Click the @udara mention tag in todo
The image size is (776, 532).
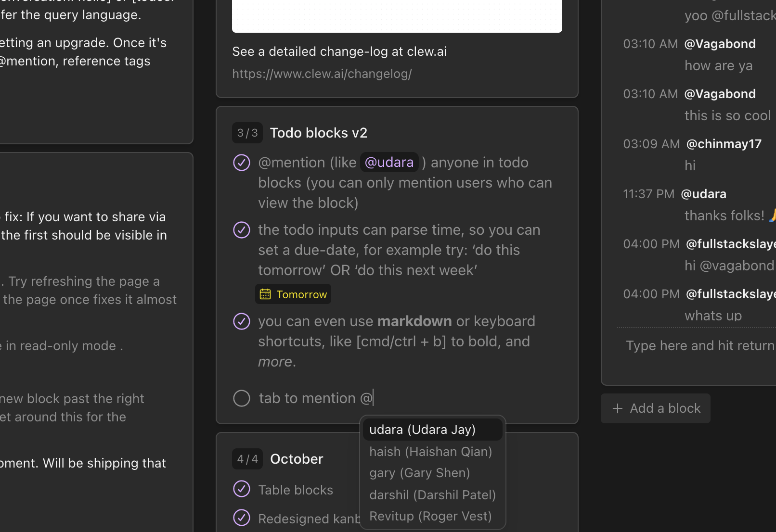pyautogui.click(x=389, y=163)
